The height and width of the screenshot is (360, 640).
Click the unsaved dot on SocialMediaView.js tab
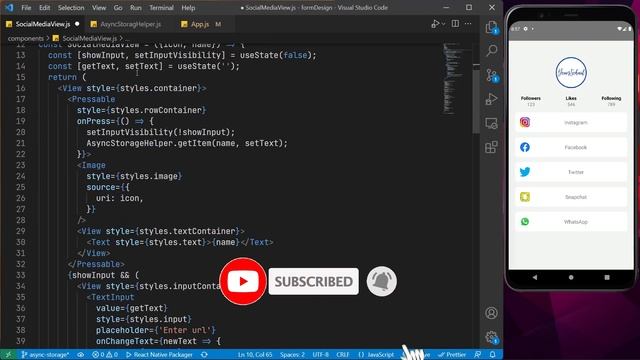[77, 24]
